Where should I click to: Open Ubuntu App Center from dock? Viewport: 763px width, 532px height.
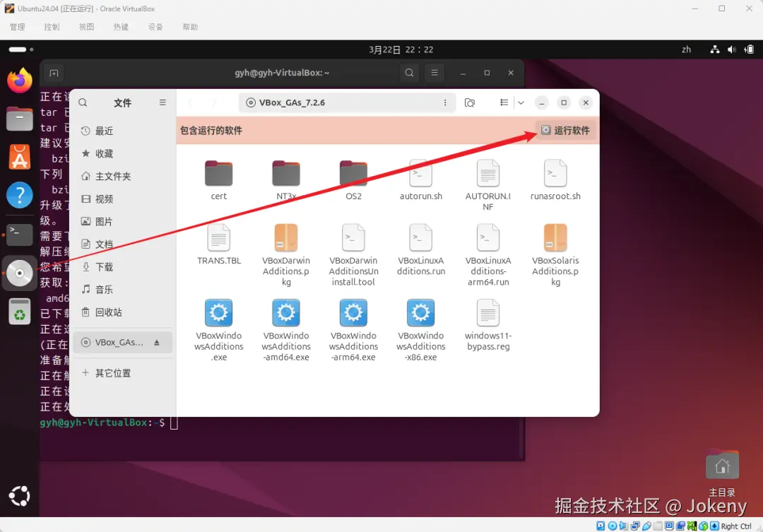tap(20, 158)
